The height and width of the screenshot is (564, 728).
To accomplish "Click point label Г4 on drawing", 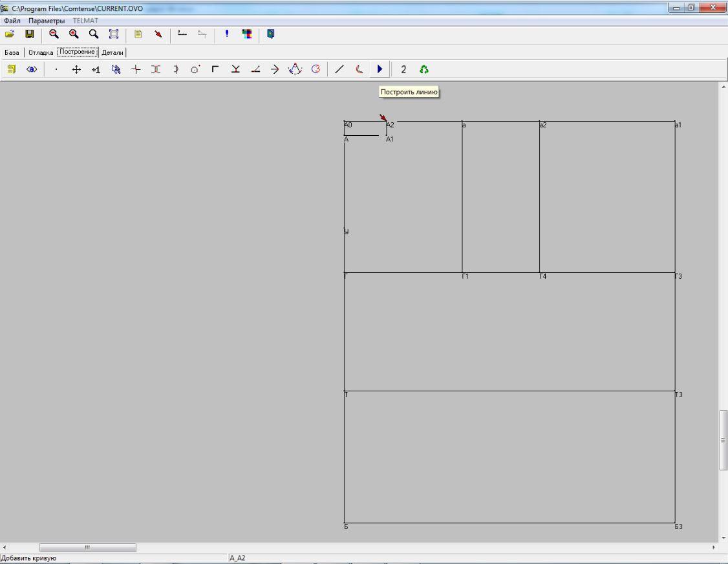I will point(542,276).
